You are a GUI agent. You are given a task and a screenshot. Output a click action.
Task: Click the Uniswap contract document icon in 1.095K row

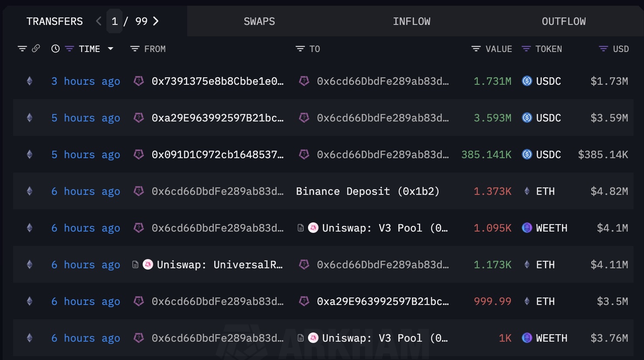301,228
